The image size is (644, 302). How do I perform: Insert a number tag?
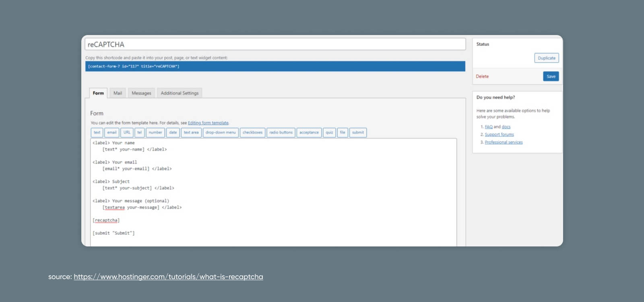pyautogui.click(x=155, y=132)
